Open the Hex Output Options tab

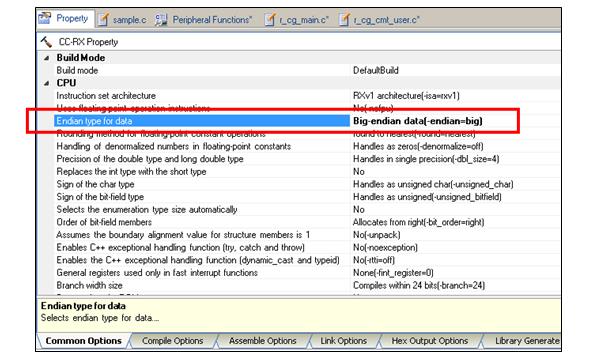[x=430, y=341]
